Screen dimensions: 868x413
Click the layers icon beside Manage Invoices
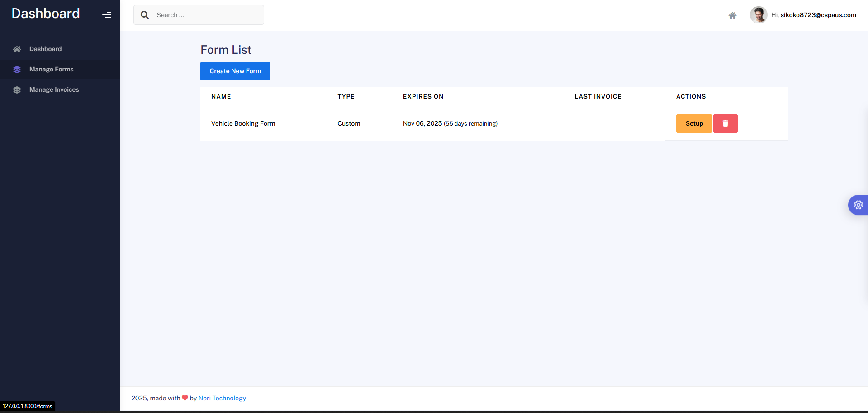point(17,90)
